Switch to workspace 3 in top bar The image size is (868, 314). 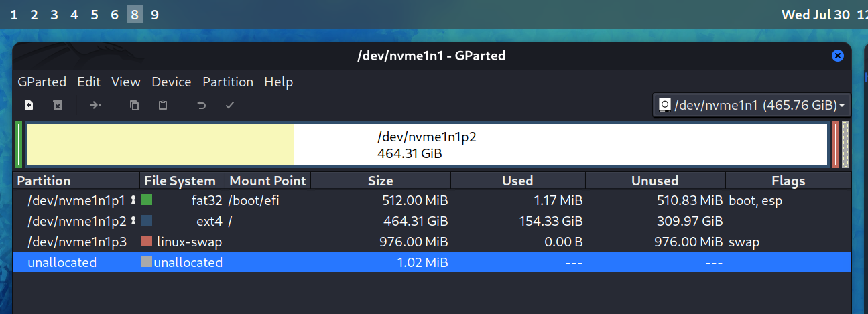tap(54, 14)
